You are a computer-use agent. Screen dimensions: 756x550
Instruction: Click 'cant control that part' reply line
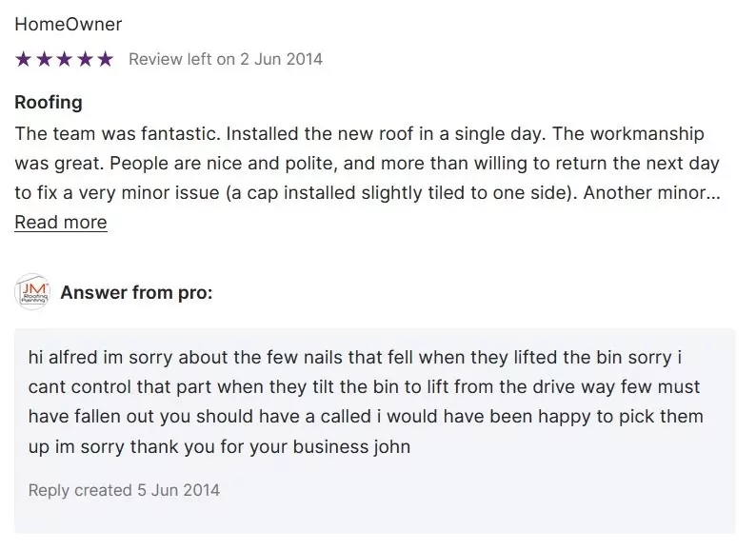[364, 387]
